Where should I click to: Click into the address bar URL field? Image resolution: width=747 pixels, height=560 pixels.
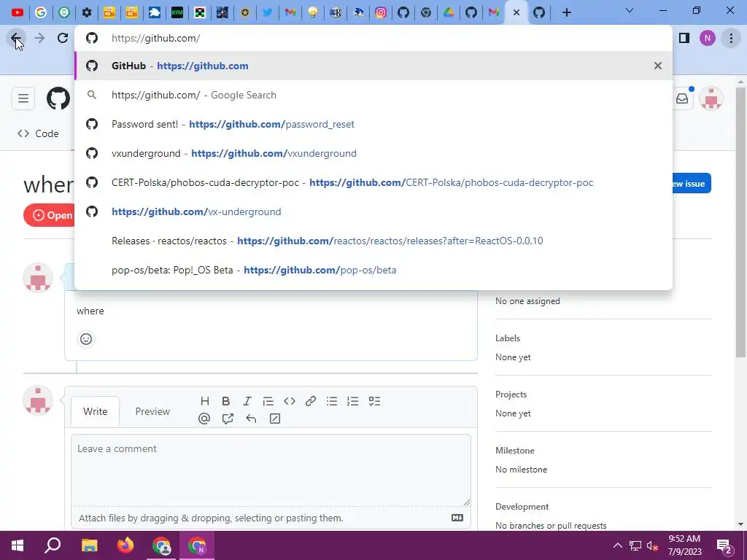click(373, 38)
